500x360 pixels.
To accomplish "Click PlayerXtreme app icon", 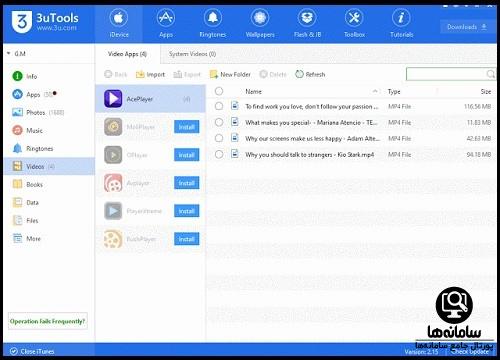I will click(113, 211).
